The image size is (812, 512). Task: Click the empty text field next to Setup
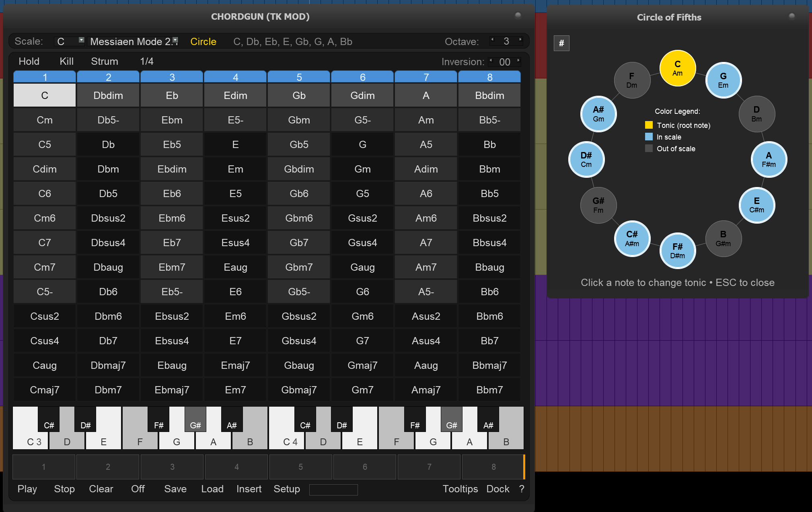[x=333, y=489]
